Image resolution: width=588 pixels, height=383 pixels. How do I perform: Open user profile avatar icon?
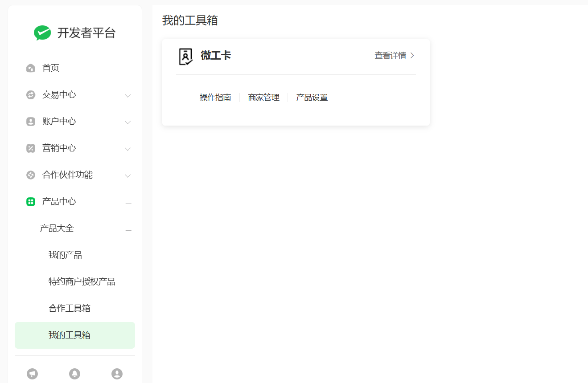click(117, 374)
